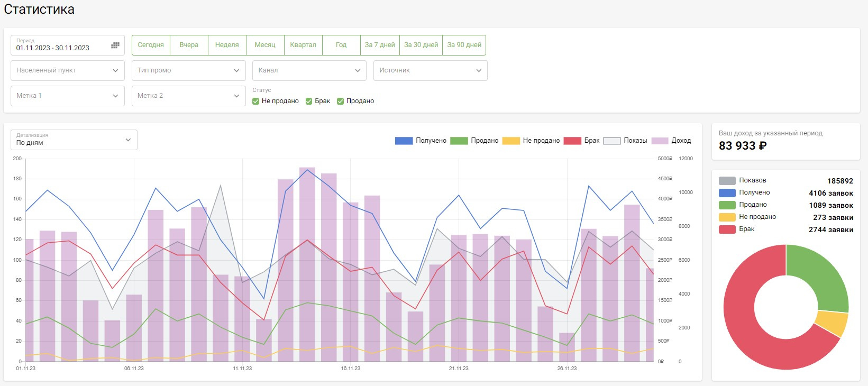The width and height of the screenshot is (868, 386).
Task: Click the blue Получено marker in summary panel
Action: 727,193
